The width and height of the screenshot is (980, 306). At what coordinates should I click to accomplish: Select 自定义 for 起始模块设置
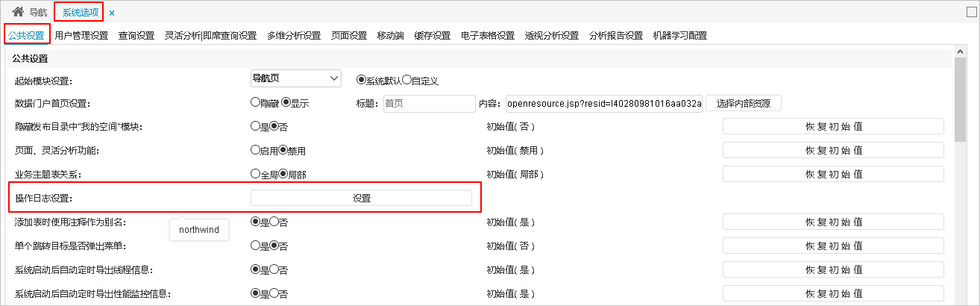coord(406,80)
